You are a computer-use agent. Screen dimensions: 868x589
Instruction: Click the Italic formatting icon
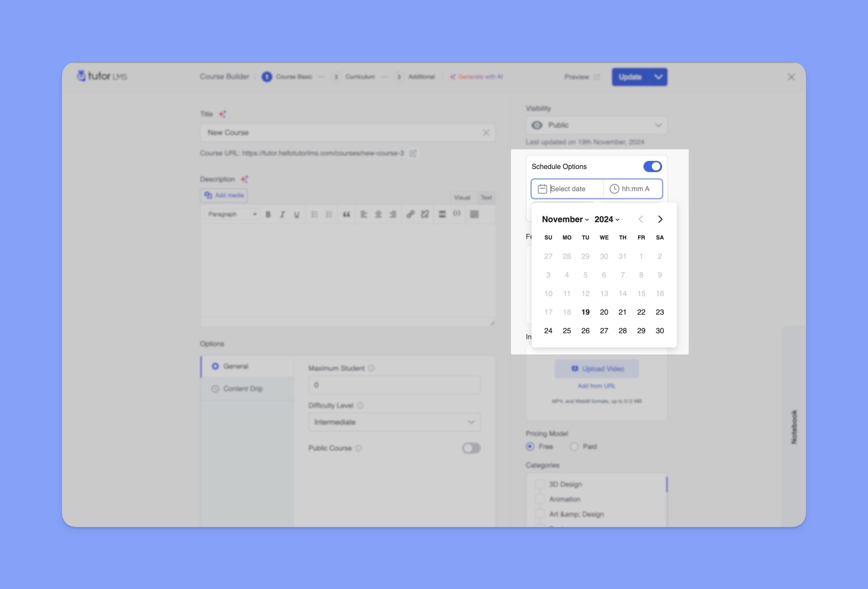[282, 214]
